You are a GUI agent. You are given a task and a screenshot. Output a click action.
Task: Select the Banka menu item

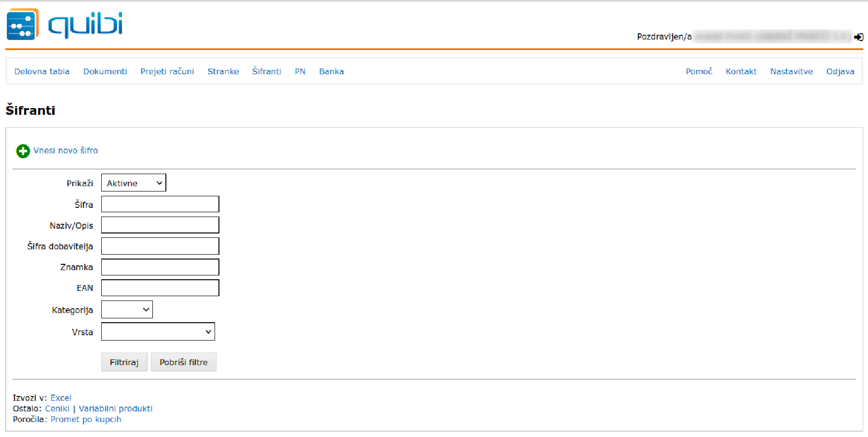[331, 71]
